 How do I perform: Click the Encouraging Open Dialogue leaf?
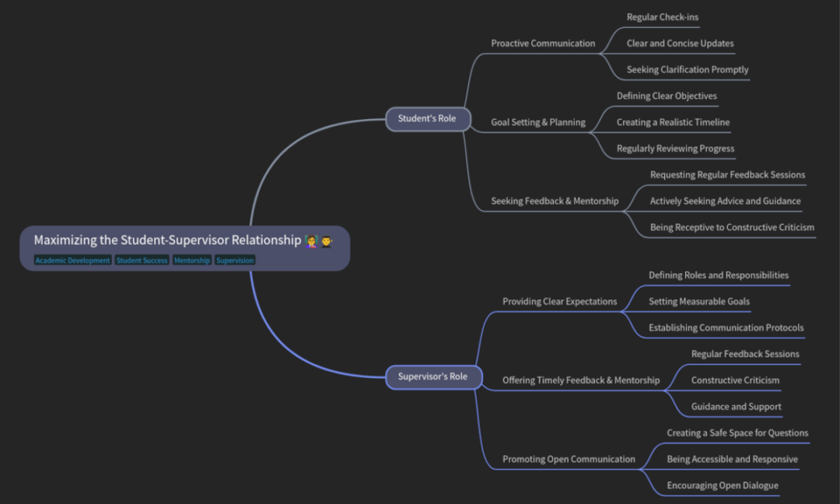click(x=722, y=485)
